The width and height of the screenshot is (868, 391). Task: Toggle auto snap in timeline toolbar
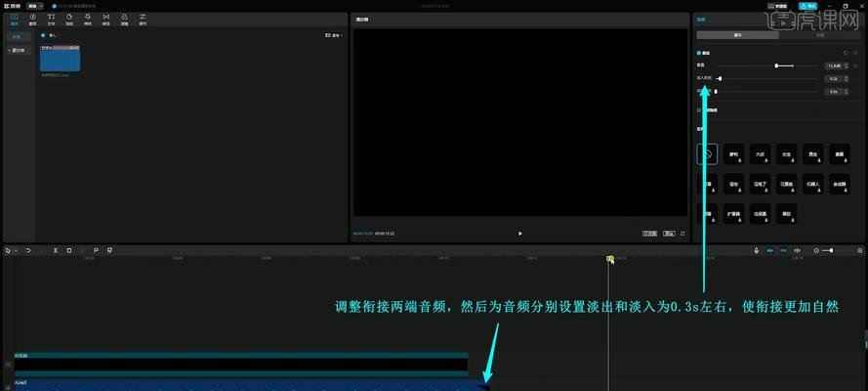(783, 250)
